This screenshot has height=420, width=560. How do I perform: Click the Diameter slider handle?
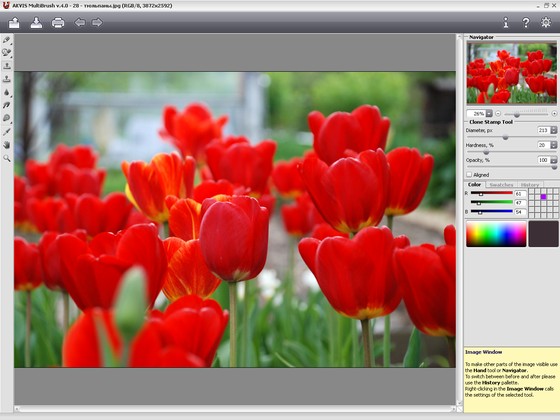pos(505,137)
